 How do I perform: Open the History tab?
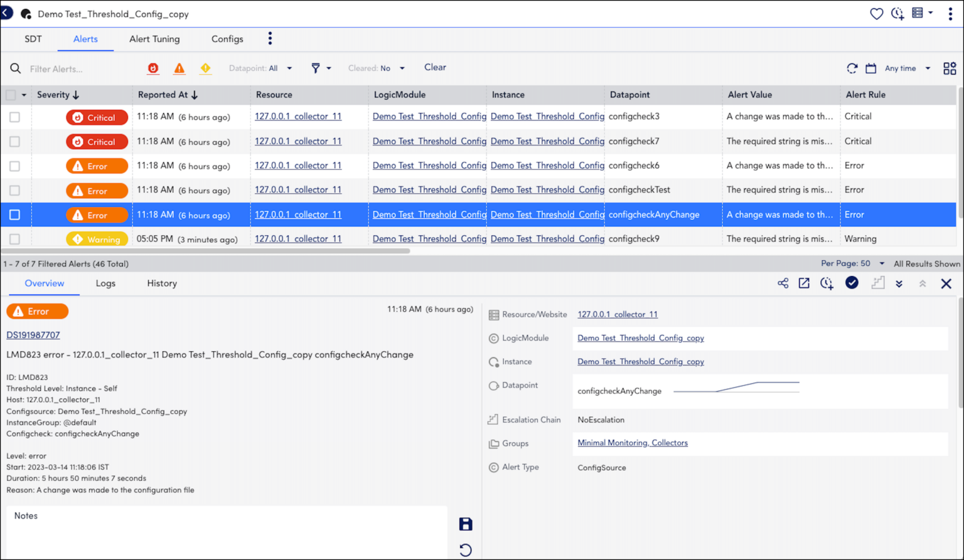click(x=162, y=283)
